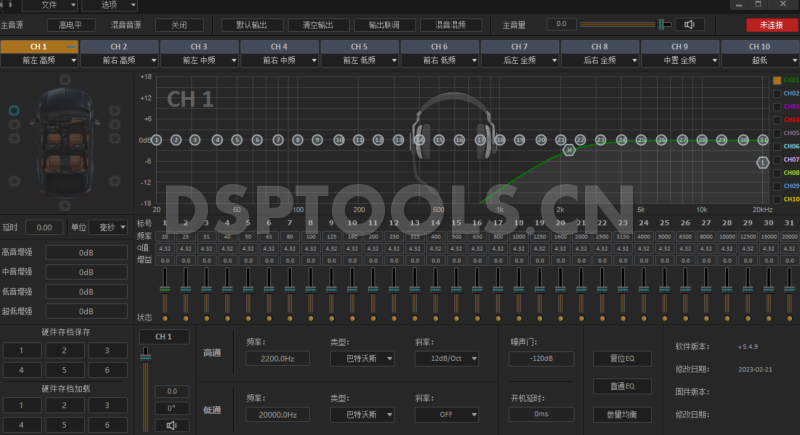The height and width of the screenshot is (435, 800).
Task: Switch to the CH 5 channel tab
Action: tap(359, 46)
